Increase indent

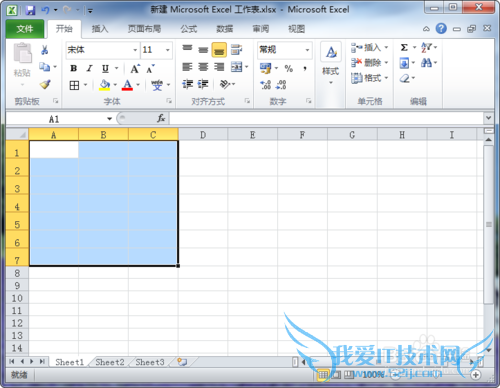tap(203, 84)
